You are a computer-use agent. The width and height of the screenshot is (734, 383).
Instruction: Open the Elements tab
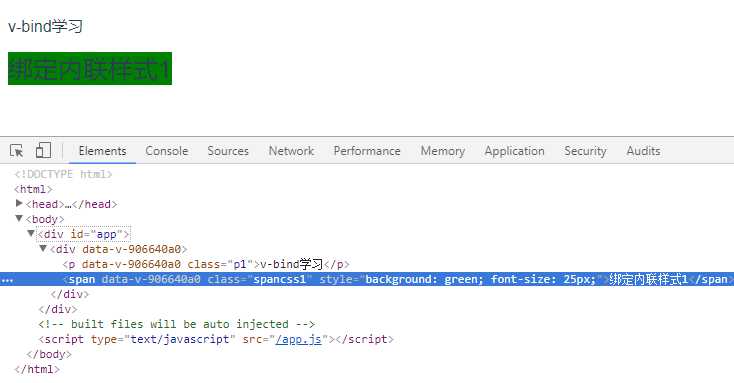(103, 151)
